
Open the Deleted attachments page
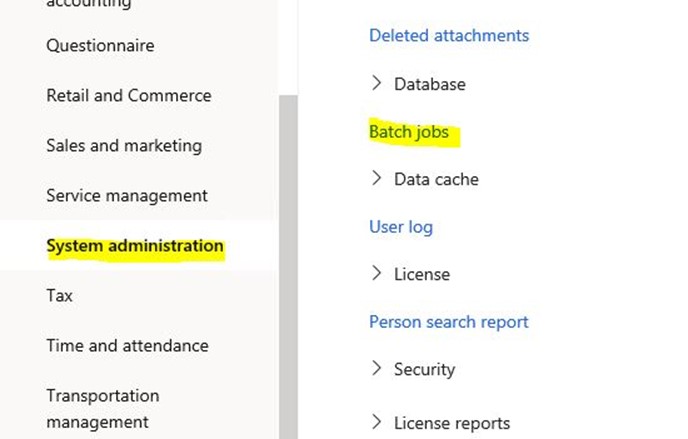click(x=449, y=36)
